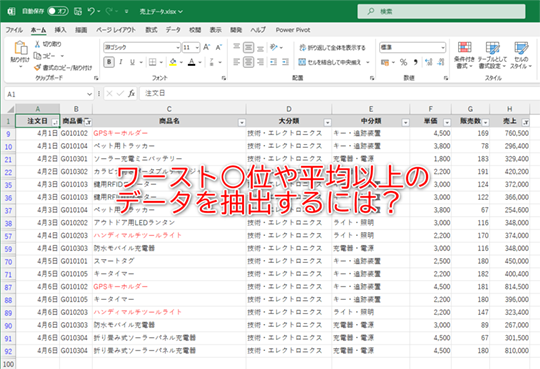Click セルを結合して中央揃え merge button

click(x=330, y=62)
